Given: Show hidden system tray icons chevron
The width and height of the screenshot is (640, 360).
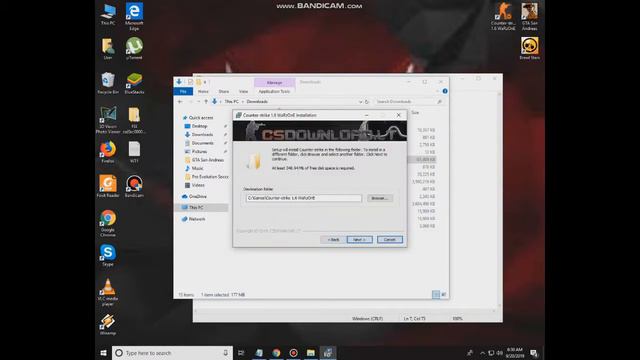Looking at the screenshot, I should click(482, 353).
